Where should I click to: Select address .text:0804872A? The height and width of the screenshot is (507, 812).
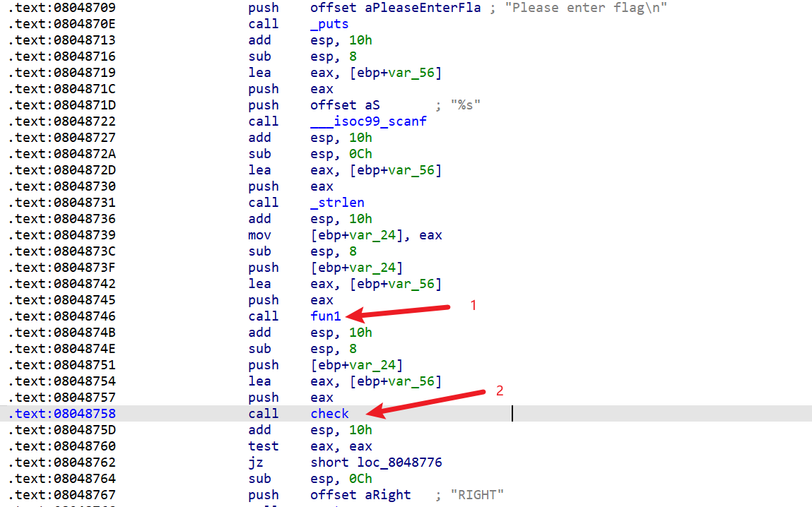coord(61,154)
